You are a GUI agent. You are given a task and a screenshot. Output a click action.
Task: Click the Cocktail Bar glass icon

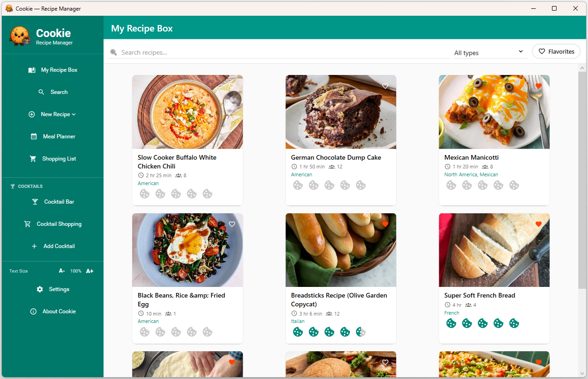click(35, 202)
